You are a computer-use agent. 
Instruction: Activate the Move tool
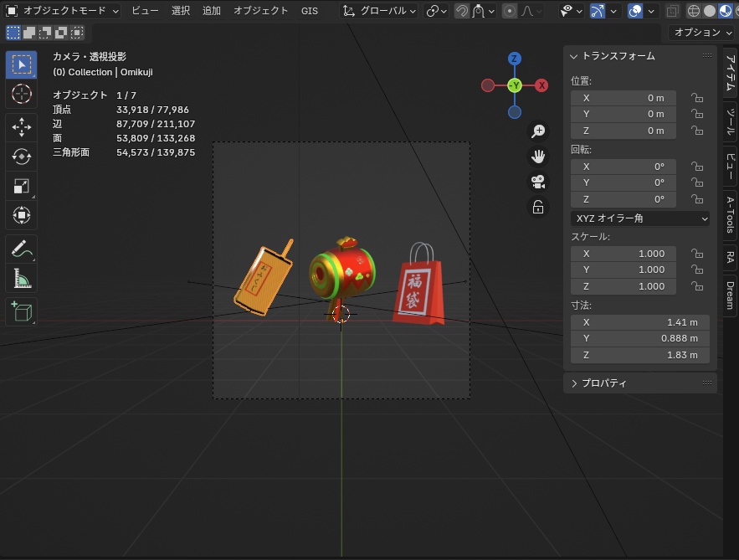tap(21, 127)
